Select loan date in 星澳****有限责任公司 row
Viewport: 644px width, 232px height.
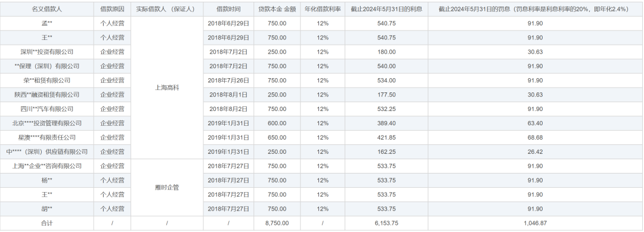(x=228, y=138)
